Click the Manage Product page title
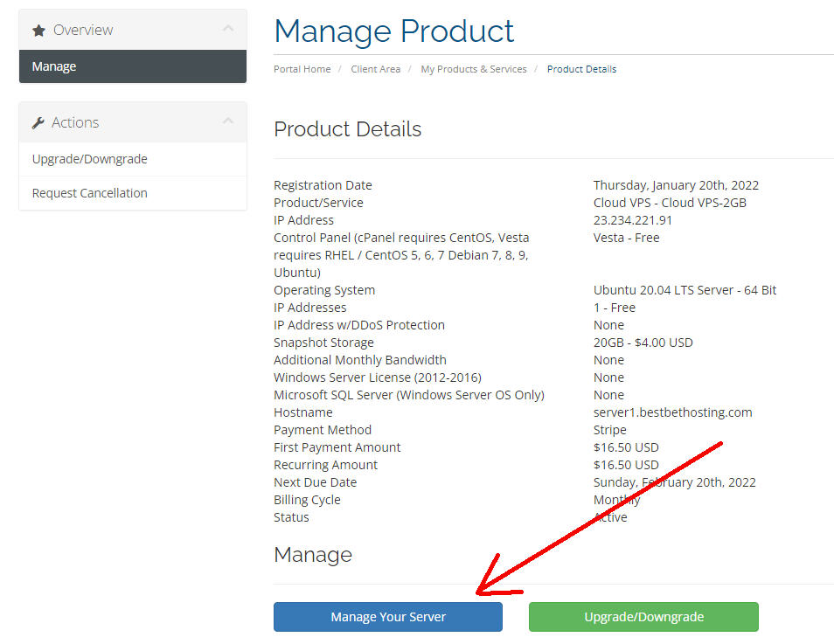The height and width of the screenshot is (644, 834). tap(393, 31)
